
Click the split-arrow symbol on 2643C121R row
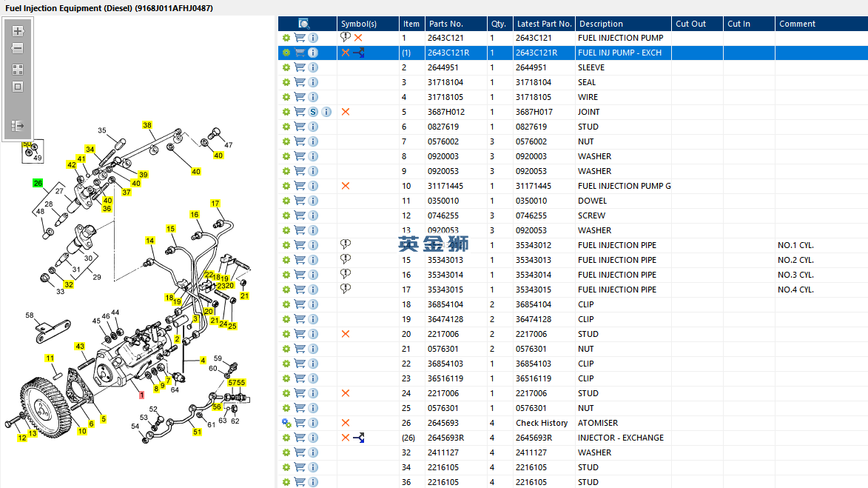(x=359, y=53)
